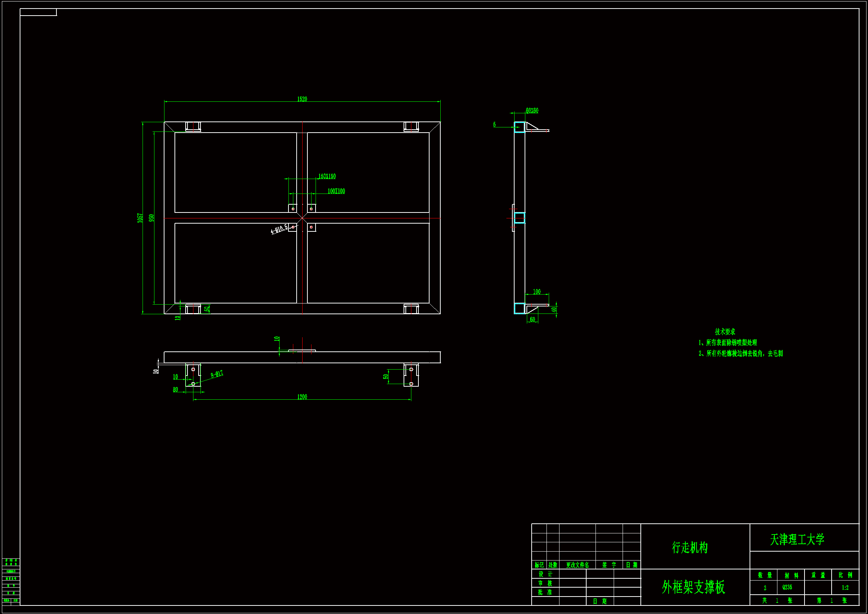Click the 更改文件名 header cell

point(577,565)
